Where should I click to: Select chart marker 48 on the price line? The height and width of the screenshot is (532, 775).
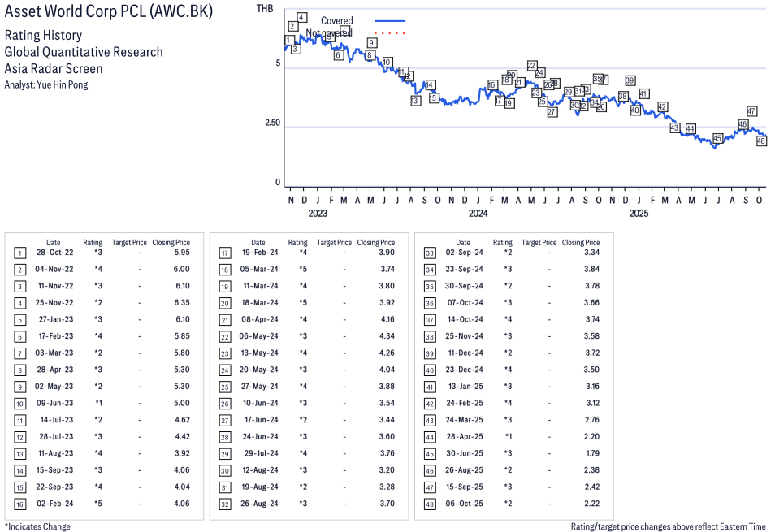coord(761,141)
